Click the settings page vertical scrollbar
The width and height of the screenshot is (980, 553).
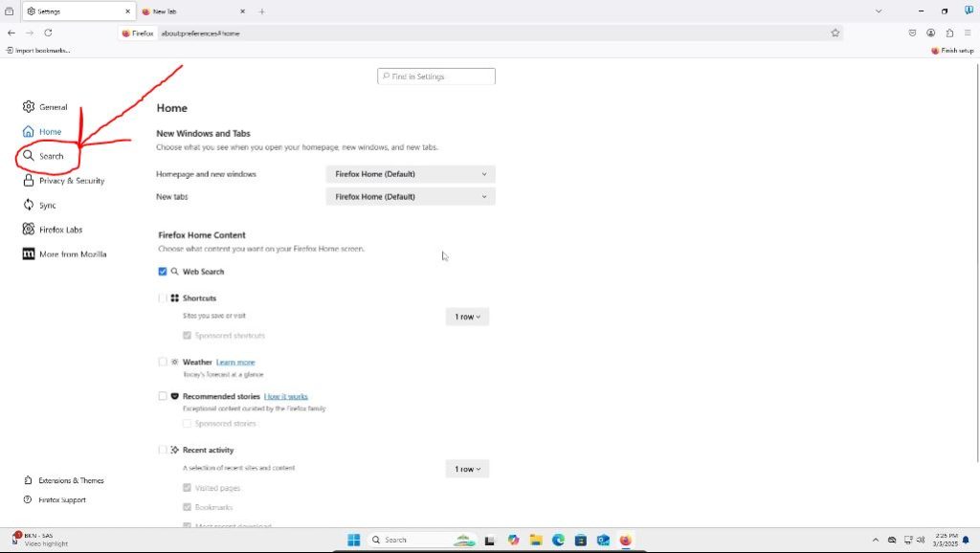tap(977, 262)
